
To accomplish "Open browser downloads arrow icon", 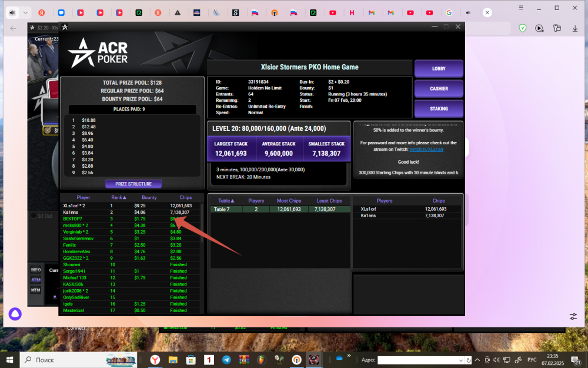I will coord(574,28).
